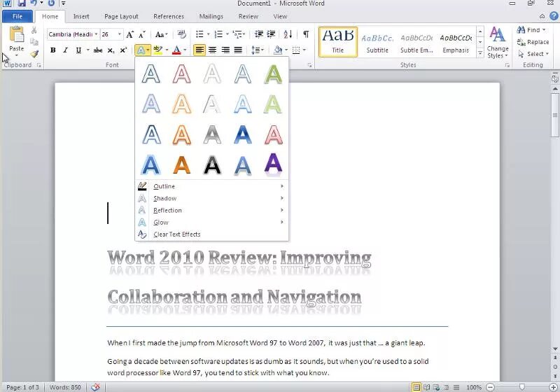Toggle Print Layout view button
Viewport: 560px width, 392px height.
pos(416,387)
